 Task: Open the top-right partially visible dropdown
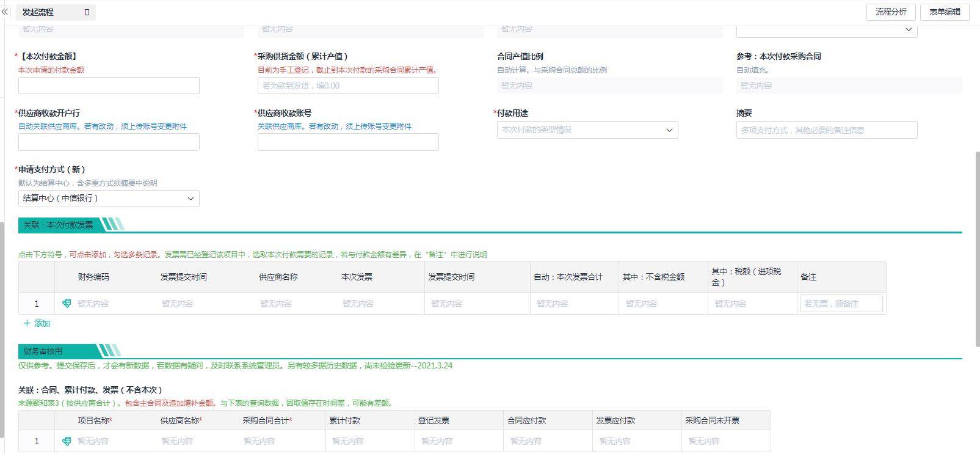point(826,30)
